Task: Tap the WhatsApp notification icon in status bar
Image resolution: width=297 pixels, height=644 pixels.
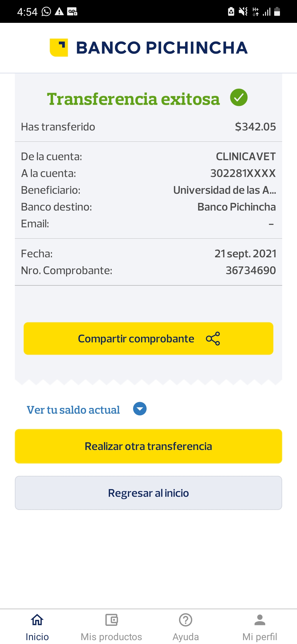Action: coord(46,12)
